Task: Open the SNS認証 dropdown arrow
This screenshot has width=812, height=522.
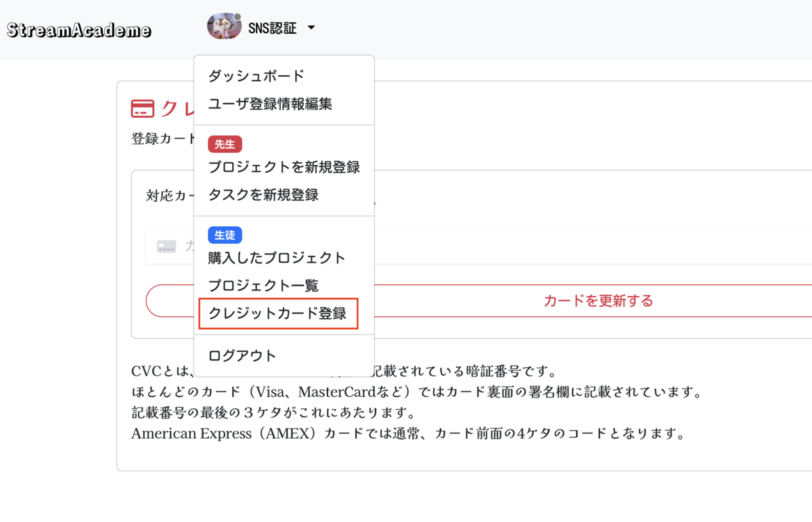Action: (x=311, y=28)
